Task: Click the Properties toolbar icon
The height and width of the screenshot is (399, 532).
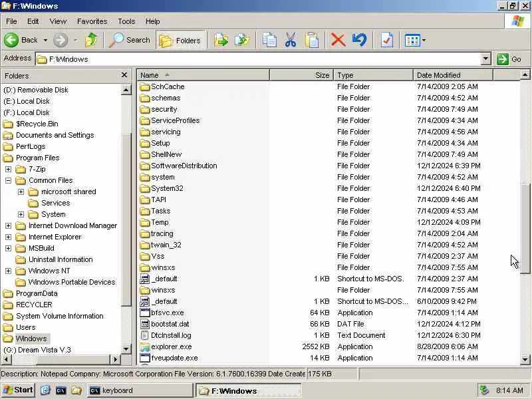Action: point(387,40)
